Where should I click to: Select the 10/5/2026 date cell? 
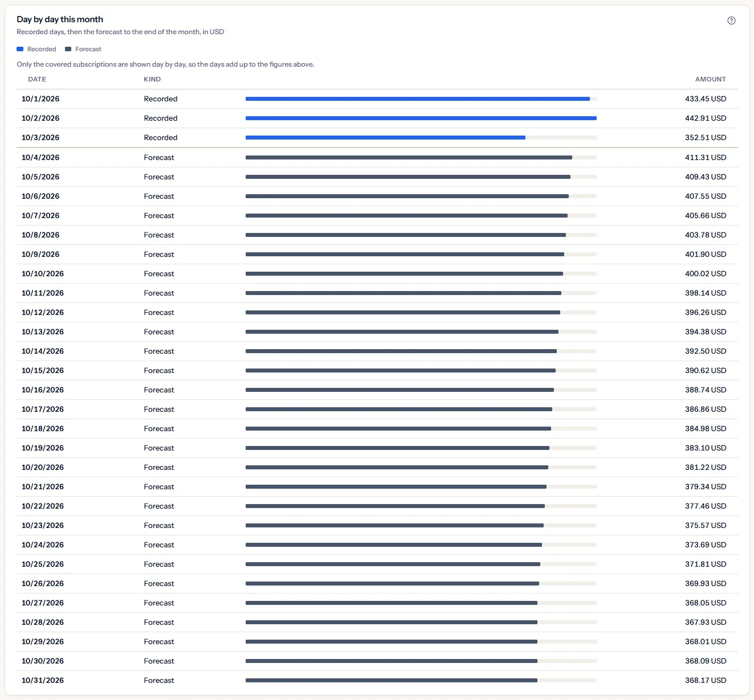pos(40,177)
